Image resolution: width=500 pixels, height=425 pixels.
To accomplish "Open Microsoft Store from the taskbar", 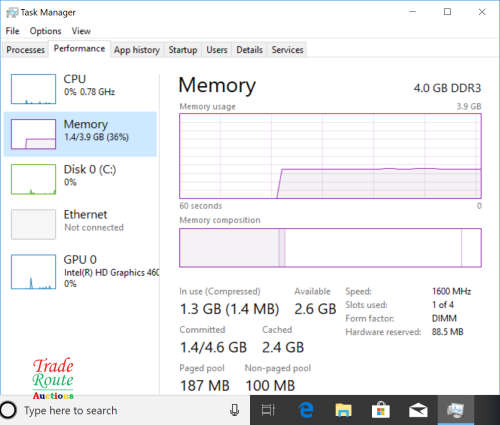I will (x=381, y=410).
